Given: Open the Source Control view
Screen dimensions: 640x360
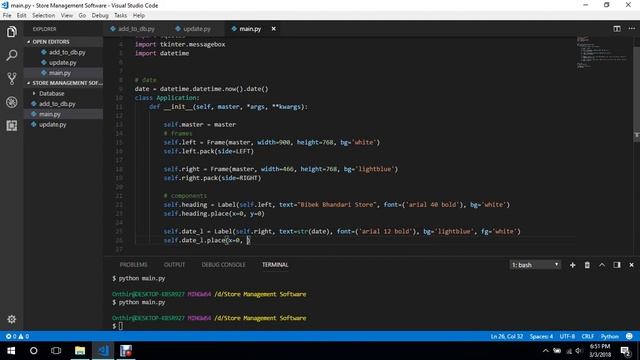Looking at the screenshot, I should 12,78.
